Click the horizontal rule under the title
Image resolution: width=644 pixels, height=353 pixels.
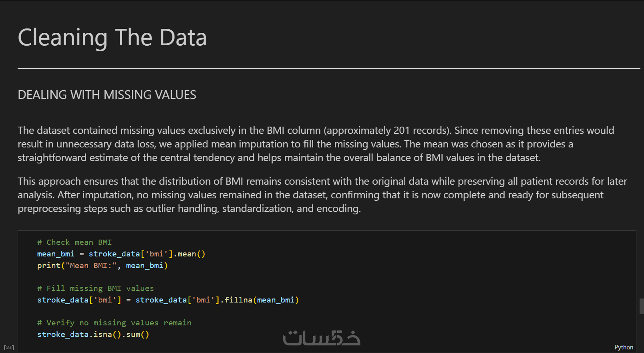328,69
